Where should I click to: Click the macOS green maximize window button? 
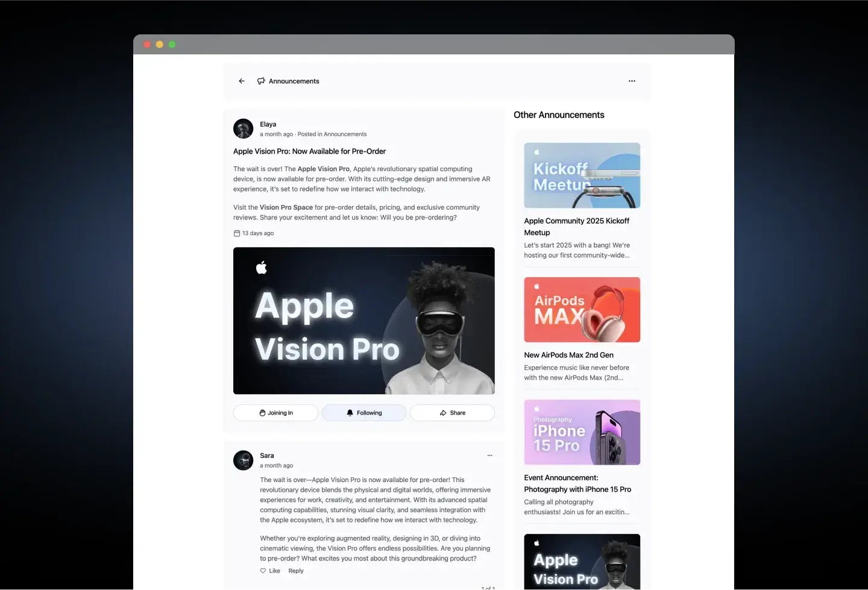coord(172,45)
